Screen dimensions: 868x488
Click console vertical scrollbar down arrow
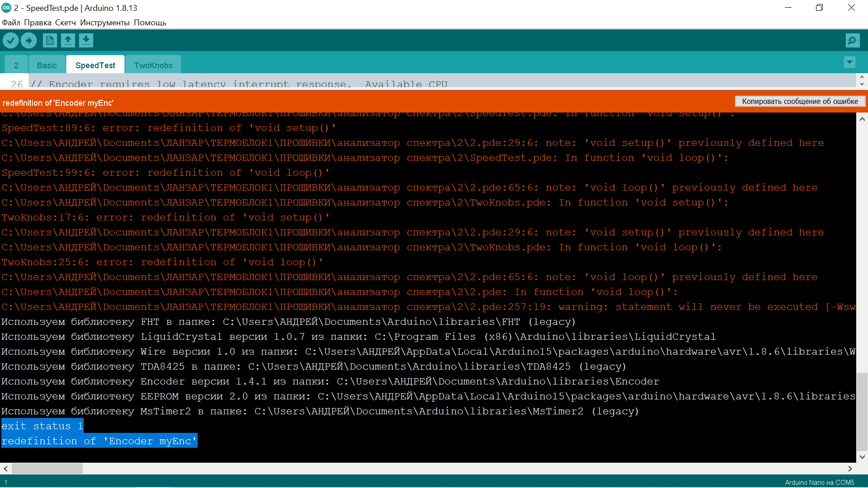click(x=862, y=457)
